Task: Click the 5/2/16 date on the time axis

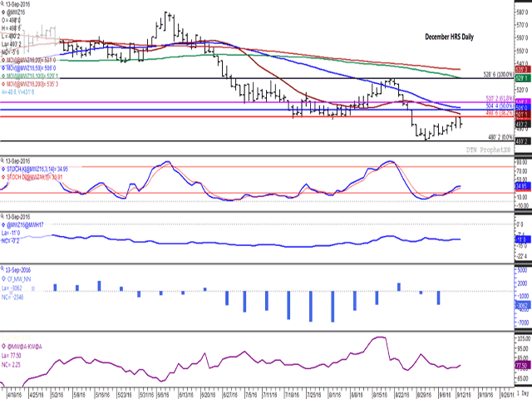Action: (58, 395)
